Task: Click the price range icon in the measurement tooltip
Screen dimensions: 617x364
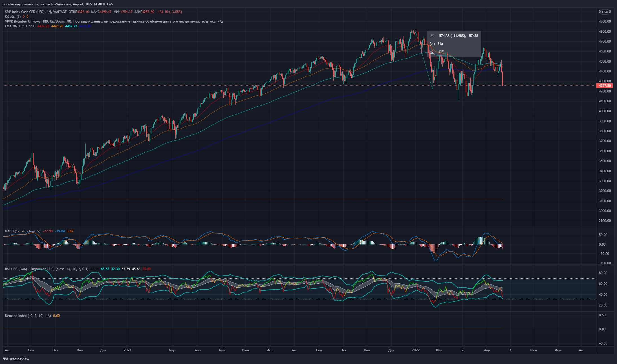Action: click(432, 36)
